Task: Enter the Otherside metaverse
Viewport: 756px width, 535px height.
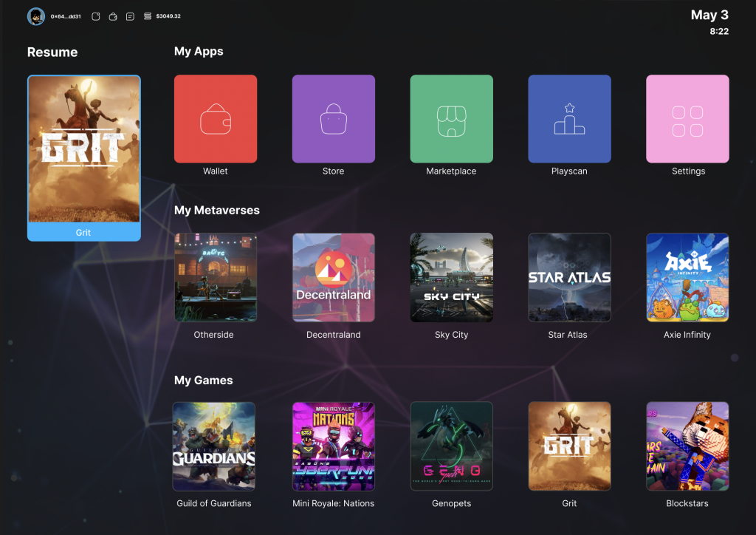Action: coord(215,278)
